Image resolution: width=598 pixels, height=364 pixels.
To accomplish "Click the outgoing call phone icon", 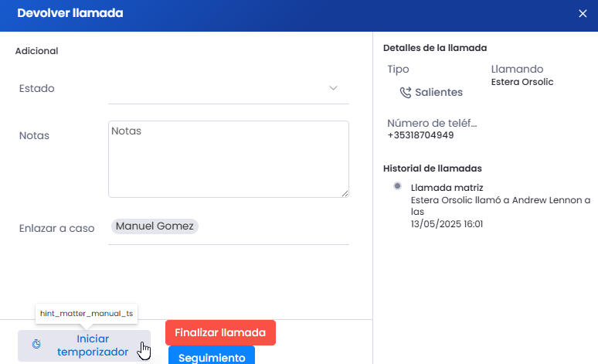I will tap(405, 93).
